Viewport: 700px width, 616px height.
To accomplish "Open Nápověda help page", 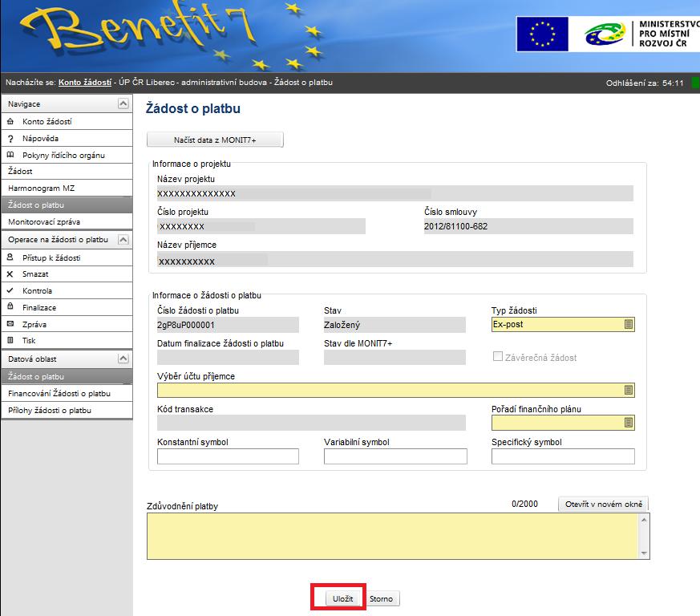I will (67, 139).
